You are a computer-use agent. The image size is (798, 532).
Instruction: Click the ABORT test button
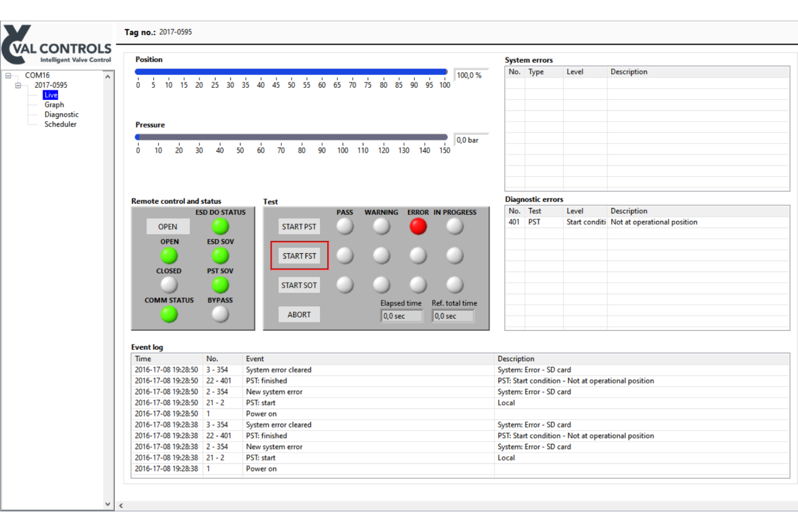(x=299, y=314)
